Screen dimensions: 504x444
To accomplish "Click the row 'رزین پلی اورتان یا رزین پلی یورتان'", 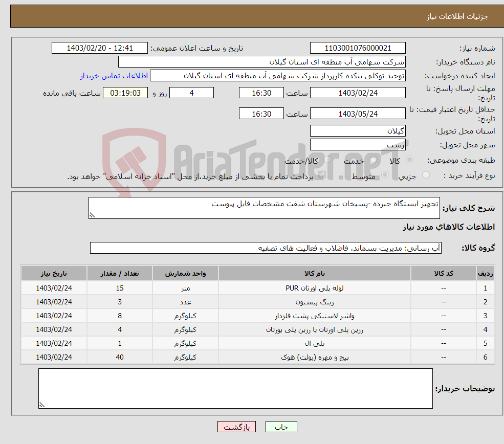I will tap(257, 329).
